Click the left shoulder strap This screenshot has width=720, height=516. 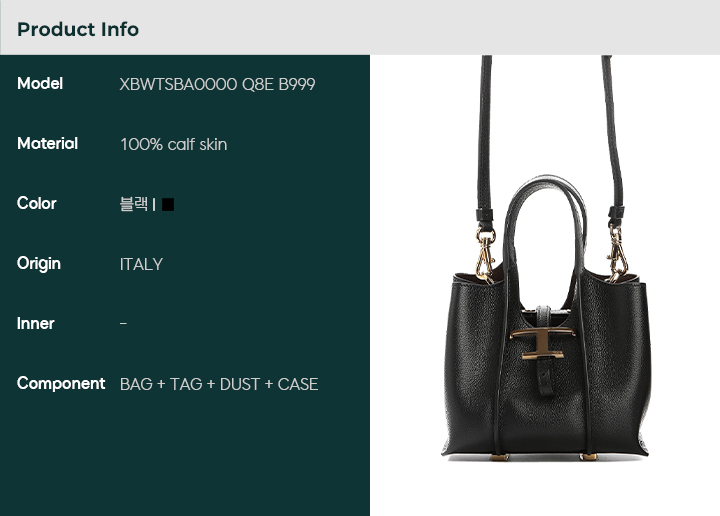[485, 138]
